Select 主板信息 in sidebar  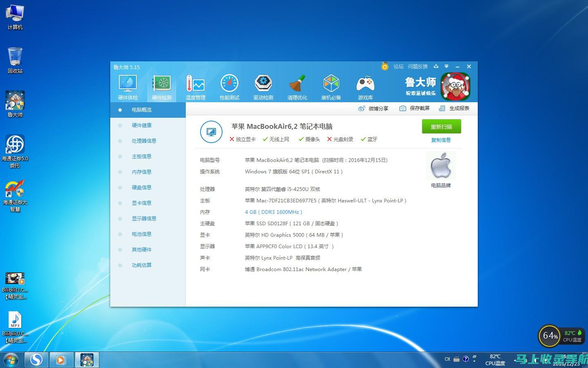click(x=148, y=156)
